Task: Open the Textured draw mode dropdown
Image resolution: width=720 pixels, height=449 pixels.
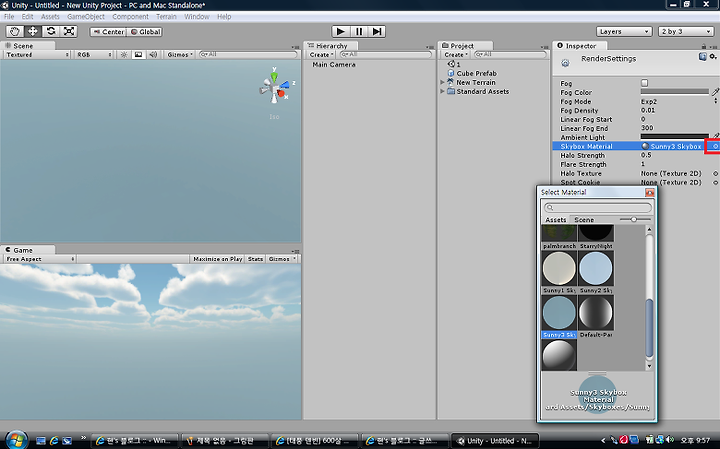Action: pos(37,55)
